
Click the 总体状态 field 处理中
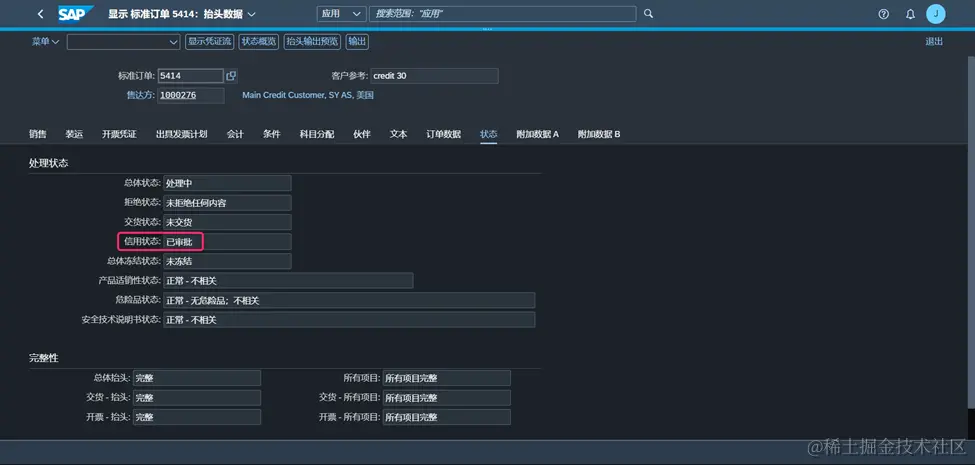pos(227,183)
